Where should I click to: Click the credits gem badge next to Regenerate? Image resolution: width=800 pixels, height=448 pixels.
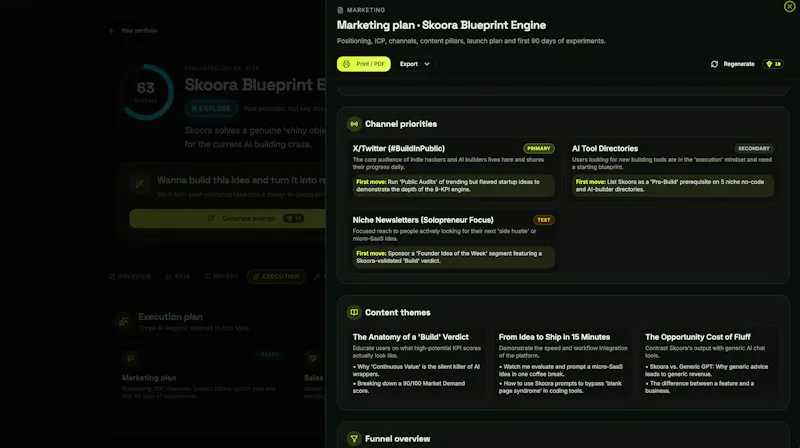pyautogui.click(x=773, y=64)
